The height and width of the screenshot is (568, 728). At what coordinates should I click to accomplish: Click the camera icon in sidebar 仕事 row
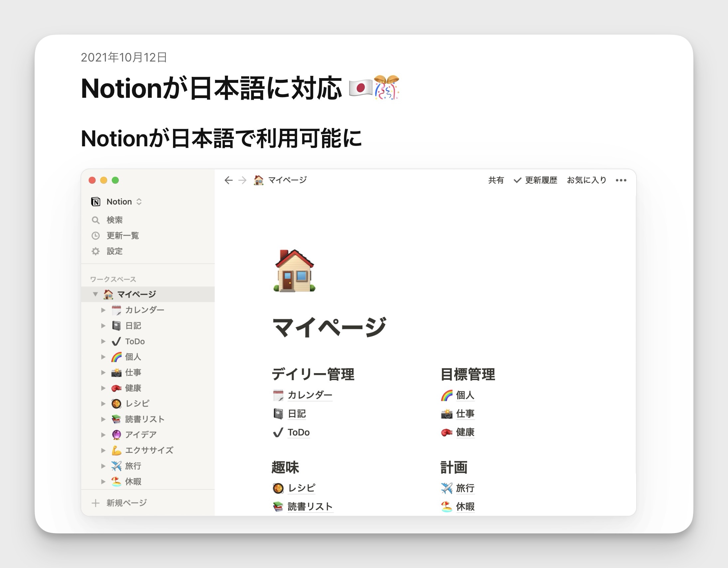coord(116,372)
